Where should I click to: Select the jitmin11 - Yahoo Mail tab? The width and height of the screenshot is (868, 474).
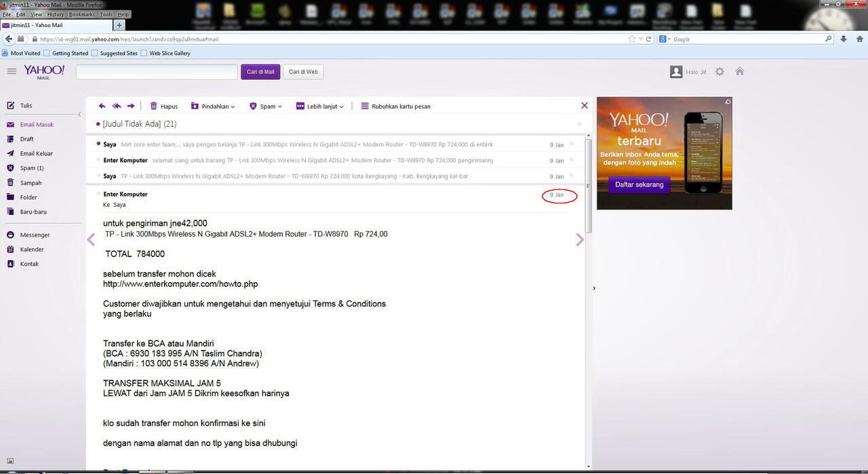(x=57, y=25)
